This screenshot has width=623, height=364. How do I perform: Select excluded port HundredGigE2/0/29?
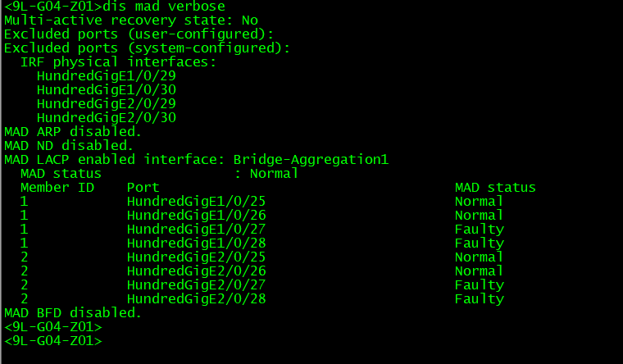(107, 103)
